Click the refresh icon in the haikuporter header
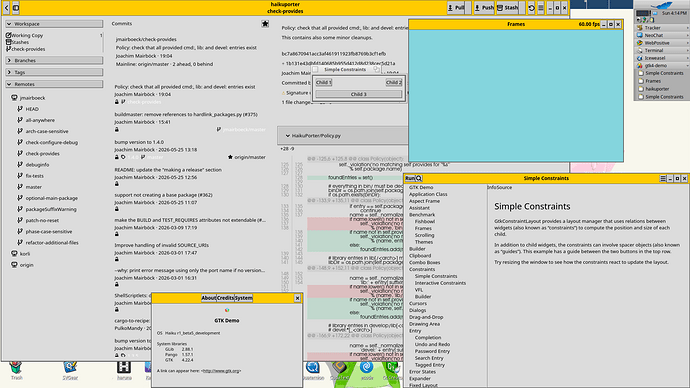The image size is (690, 388). pyautogui.click(x=532, y=7)
